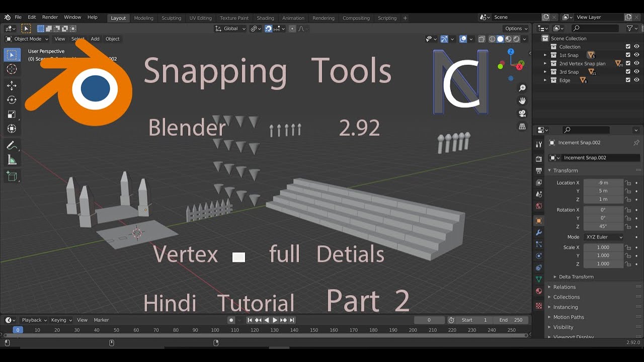
Task: Select the Measure tool
Action: 12,160
